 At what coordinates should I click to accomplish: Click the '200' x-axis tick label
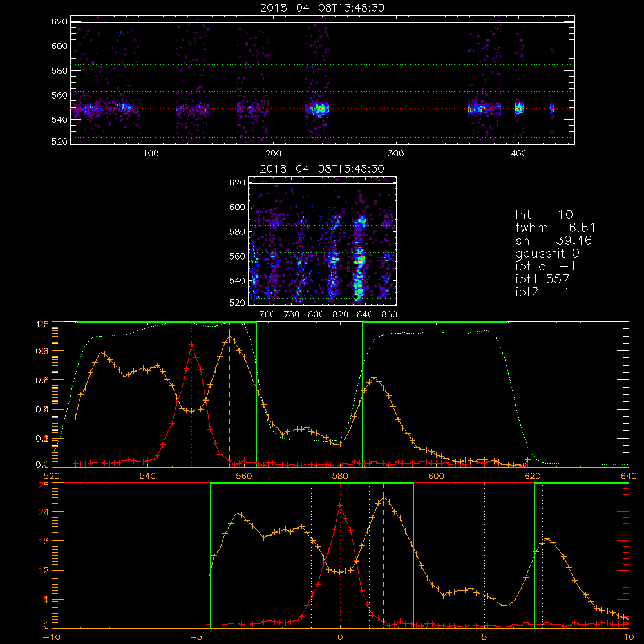[x=273, y=154]
